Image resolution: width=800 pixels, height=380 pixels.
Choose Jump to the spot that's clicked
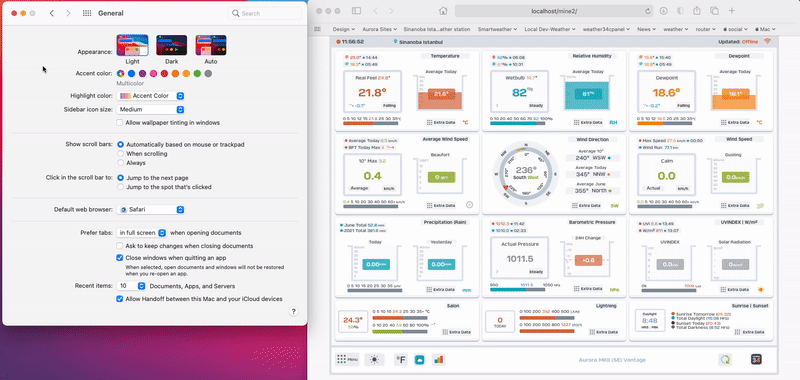click(x=120, y=187)
